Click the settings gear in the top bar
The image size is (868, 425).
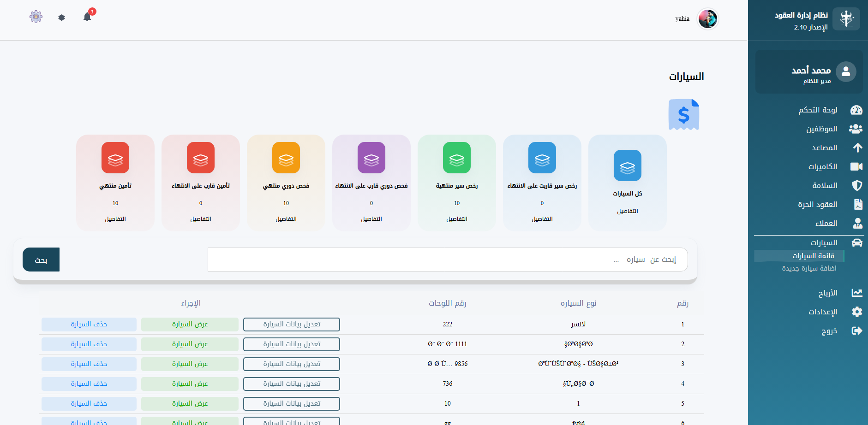tap(36, 16)
